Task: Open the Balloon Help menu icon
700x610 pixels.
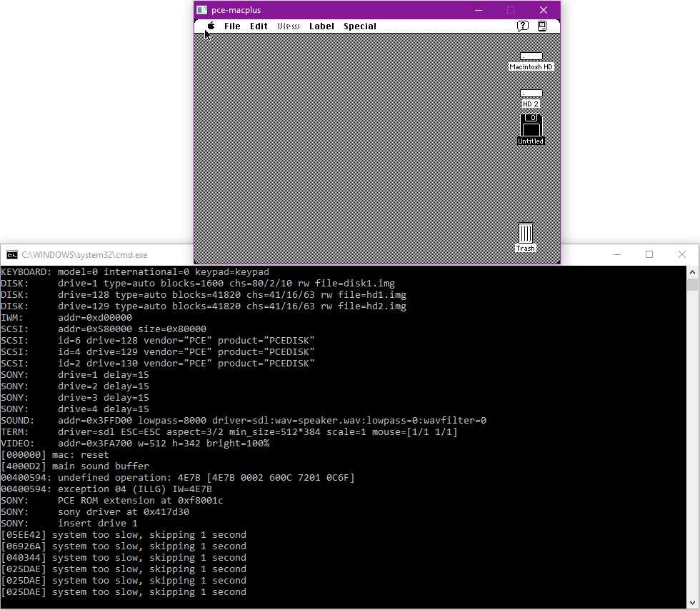Action: point(523,26)
